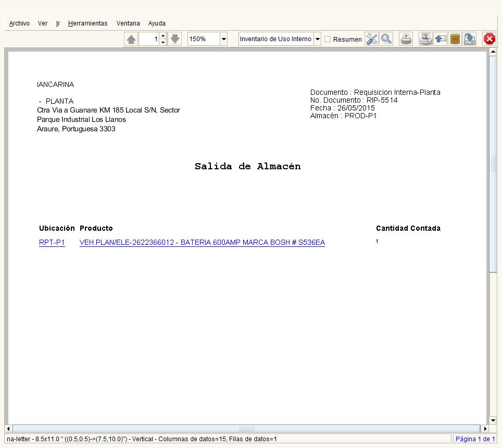The height and width of the screenshot is (448, 502).
Task: Send report by email icon
Action: (x=441, y=39)
